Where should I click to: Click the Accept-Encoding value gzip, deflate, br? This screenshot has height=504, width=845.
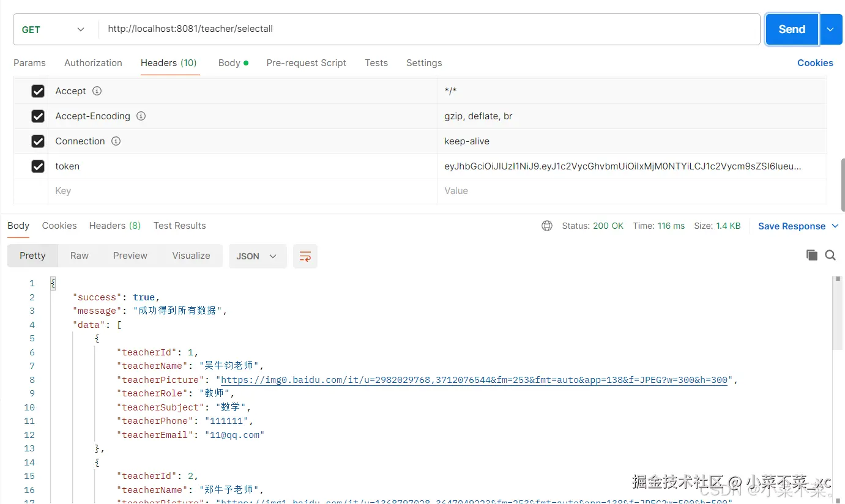[478, 116]
